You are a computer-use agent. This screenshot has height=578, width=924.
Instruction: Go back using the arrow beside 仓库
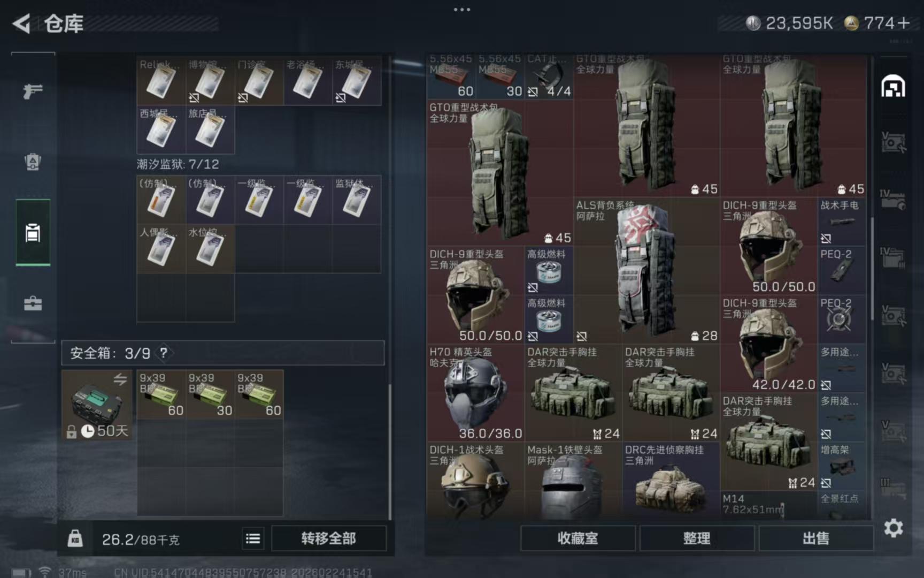tap(21, 24)
